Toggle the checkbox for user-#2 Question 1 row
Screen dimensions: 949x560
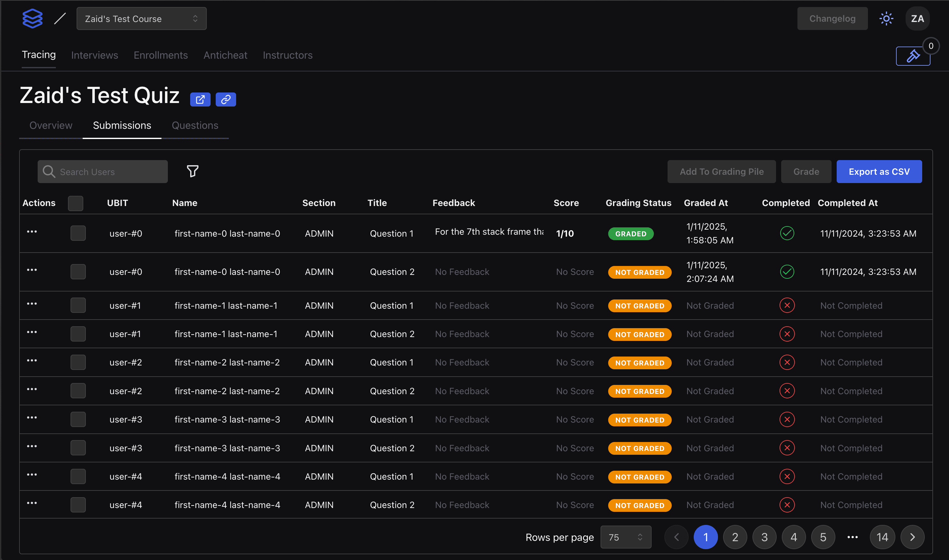tap(78, 362)
